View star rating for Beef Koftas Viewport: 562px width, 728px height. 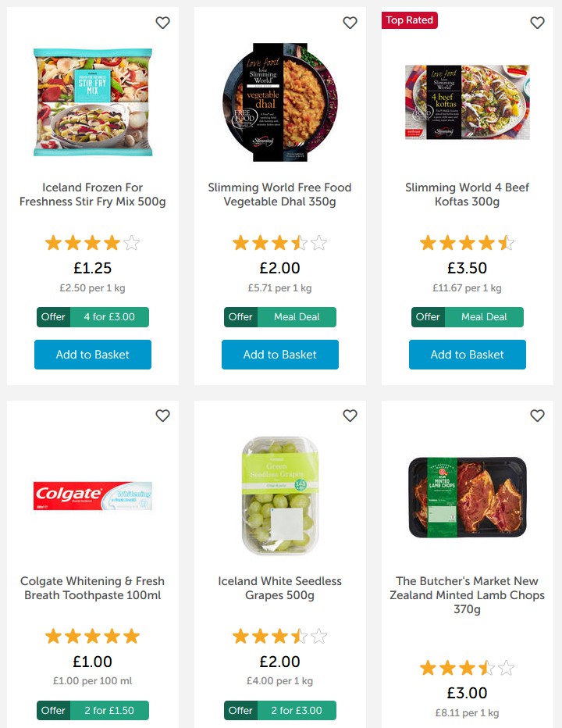click(468, 243)
